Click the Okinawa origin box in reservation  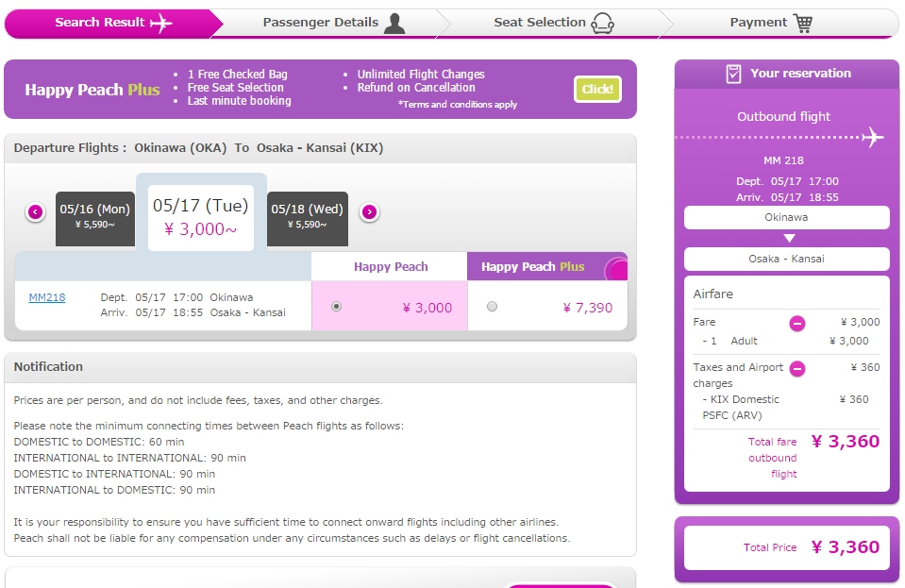(786, 217)
